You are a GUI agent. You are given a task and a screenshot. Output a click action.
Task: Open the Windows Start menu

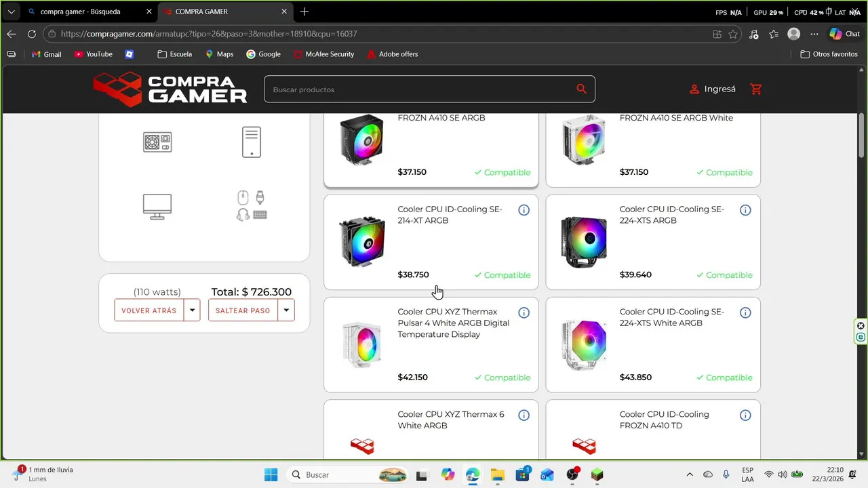pyautogui.click(x=271, y=474)
